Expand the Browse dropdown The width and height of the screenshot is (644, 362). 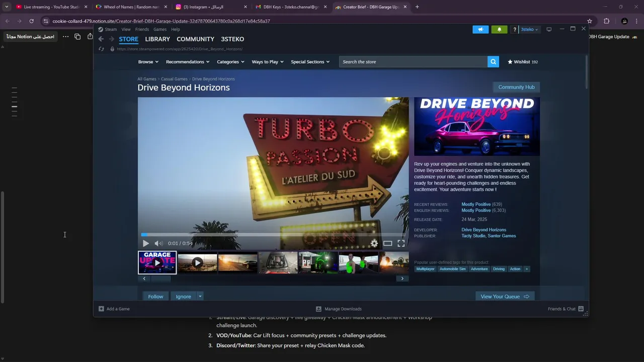[148, 62]
